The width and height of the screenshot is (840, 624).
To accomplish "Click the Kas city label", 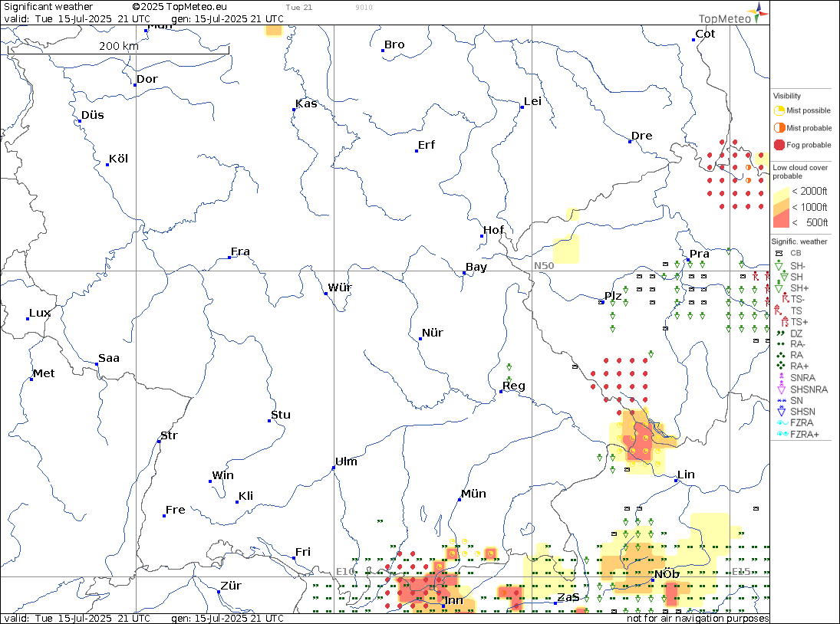I will coord(306,103).
